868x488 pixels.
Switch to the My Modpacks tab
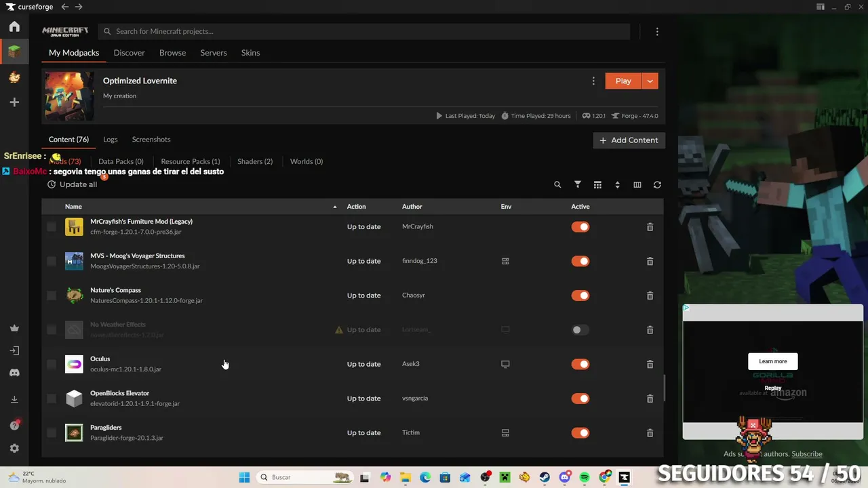[74, 53]
